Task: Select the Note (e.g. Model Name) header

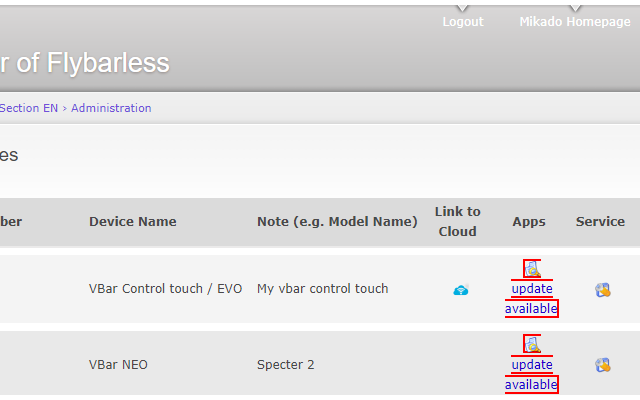Action: pos(337,222)
